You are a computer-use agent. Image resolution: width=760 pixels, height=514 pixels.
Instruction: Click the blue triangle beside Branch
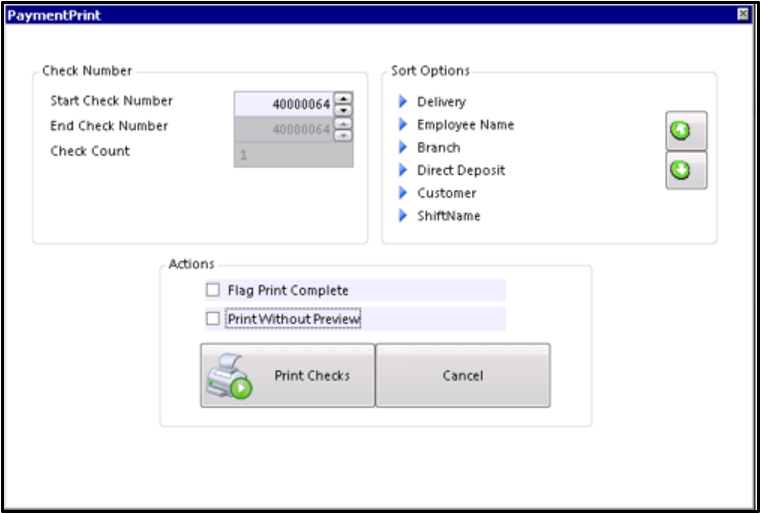[x=403, y=147]
